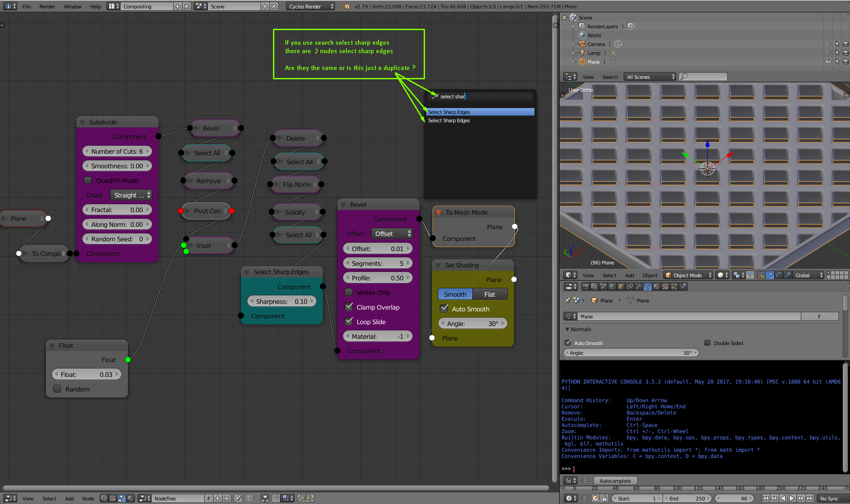850x504 pixels.
Task: Choose the second Select Sharp Edges result
Action: [x=480, y=120]
